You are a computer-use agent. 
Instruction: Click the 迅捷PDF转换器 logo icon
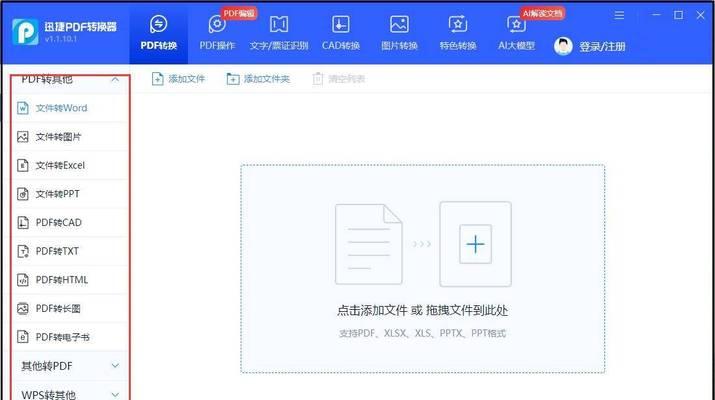click(25, 32)
